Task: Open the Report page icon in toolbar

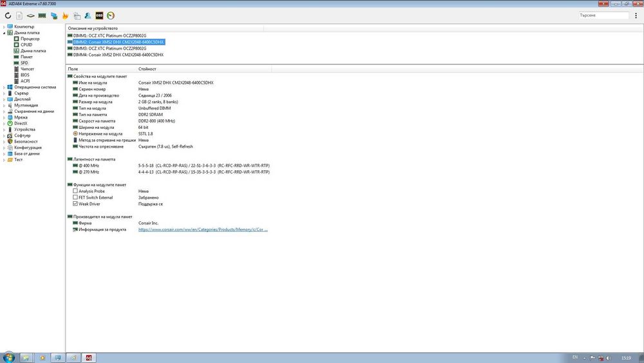Action: [x=19, y=15]
